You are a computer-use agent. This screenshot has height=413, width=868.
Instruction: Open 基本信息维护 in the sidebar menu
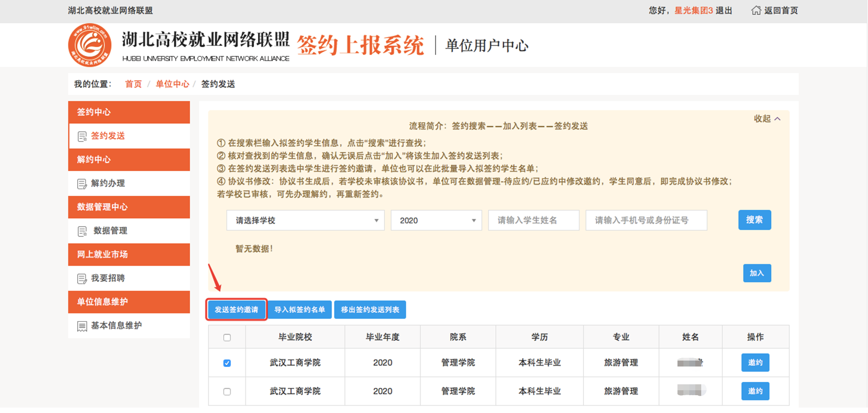[x=116, y=325]
